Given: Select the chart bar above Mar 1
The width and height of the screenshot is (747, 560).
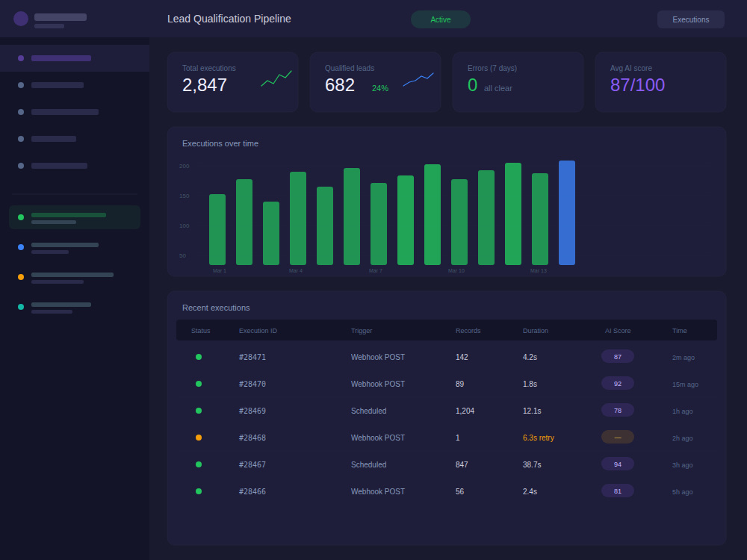Looking at the screenshot, I should tap(217, 229).
